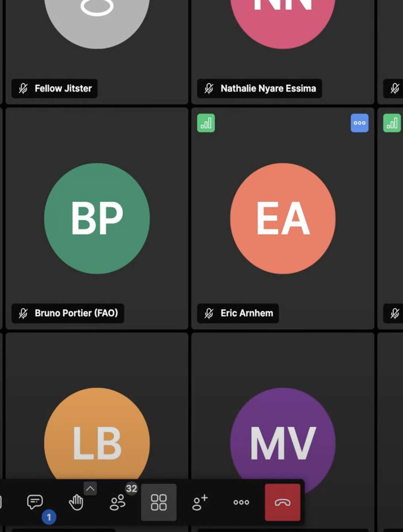Image resolution: width=403 pixels, height=532 pixels.
Task: Raise your hand in the meeting
Action: [76, 503]
